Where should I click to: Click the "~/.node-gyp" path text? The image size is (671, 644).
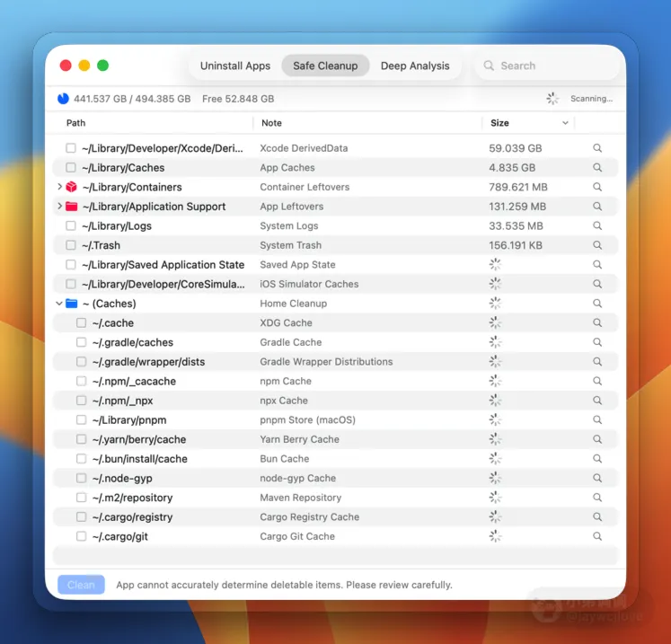(x=122, y=479)
